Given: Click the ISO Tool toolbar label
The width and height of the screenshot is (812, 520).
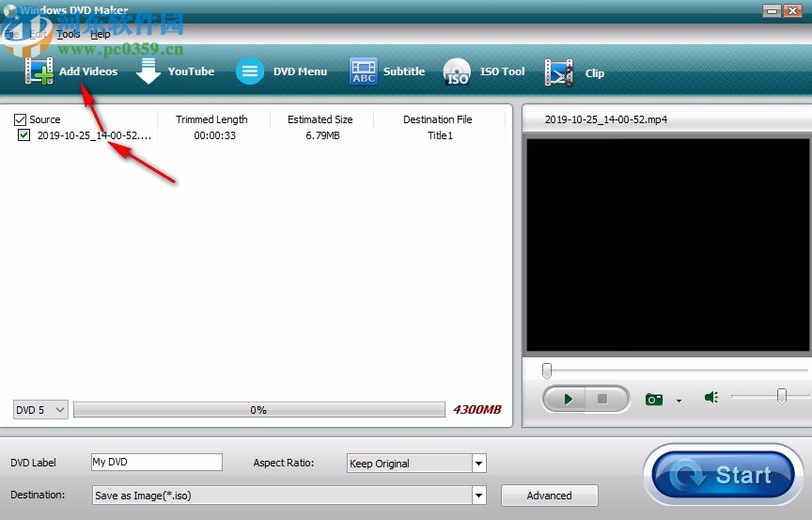Looking at the screenshot, I should [x=502, y=71].
